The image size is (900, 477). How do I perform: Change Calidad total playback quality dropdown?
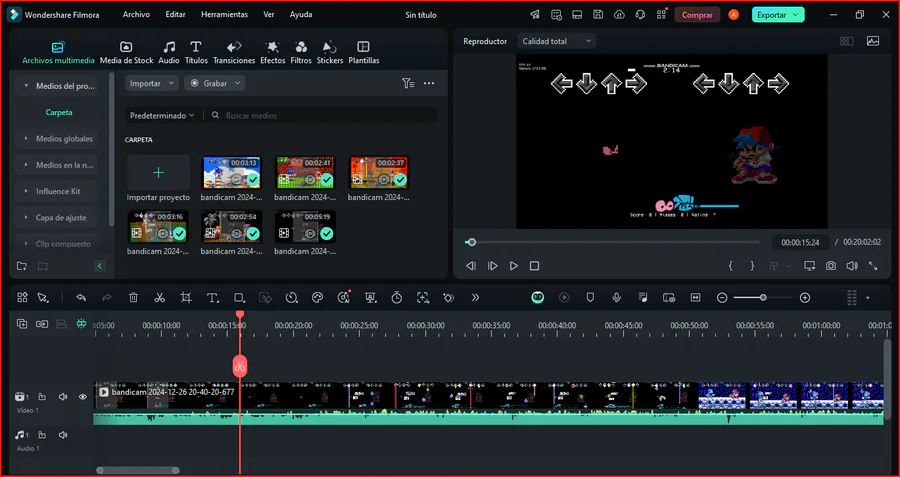tap(556, 41)
